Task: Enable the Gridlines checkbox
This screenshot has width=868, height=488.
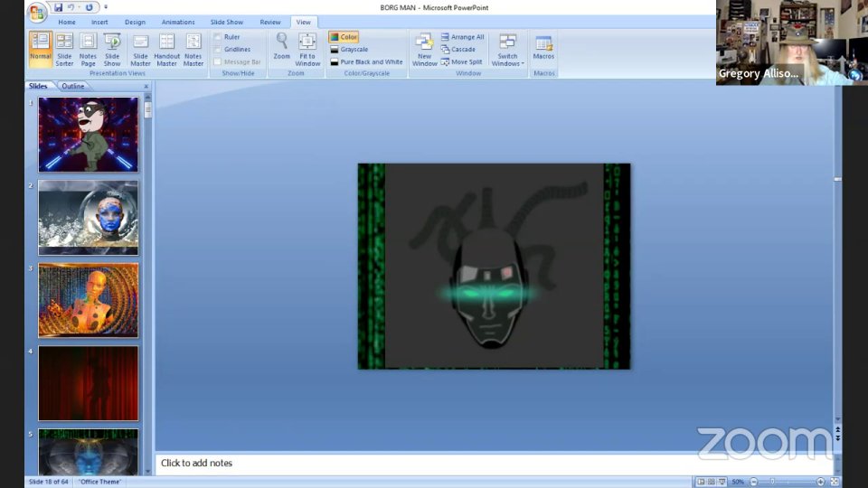Action: (x=219, y=50)
